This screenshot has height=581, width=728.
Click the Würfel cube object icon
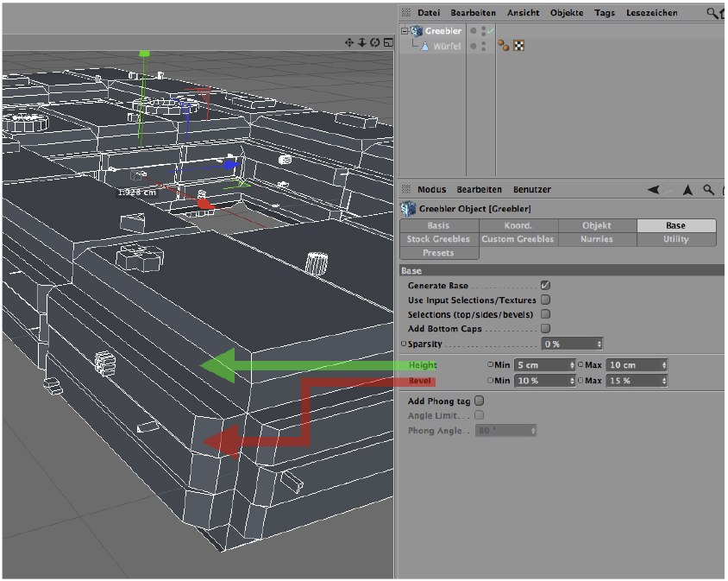424,46
